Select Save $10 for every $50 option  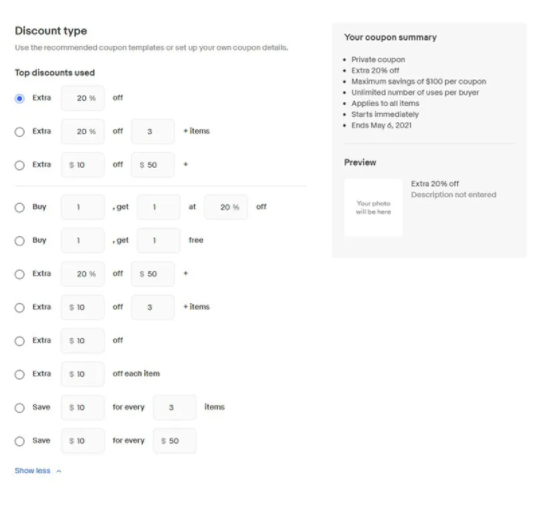point(20,441)
